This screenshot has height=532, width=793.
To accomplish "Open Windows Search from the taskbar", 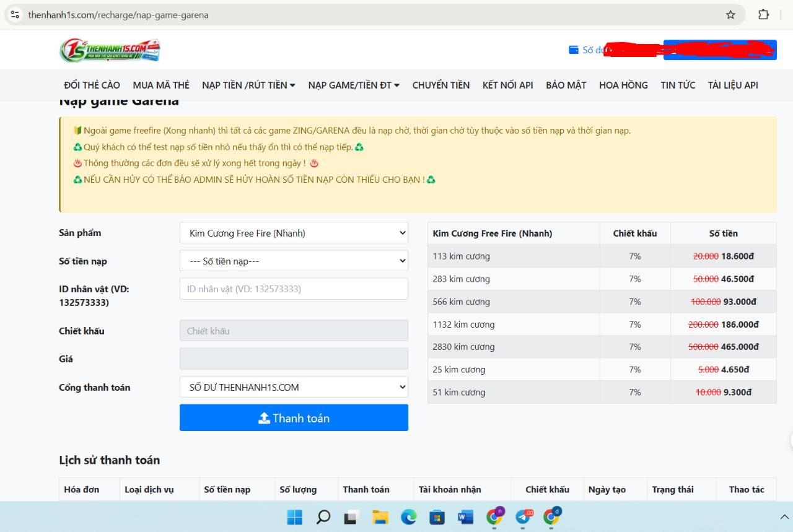I will (323, 517).
